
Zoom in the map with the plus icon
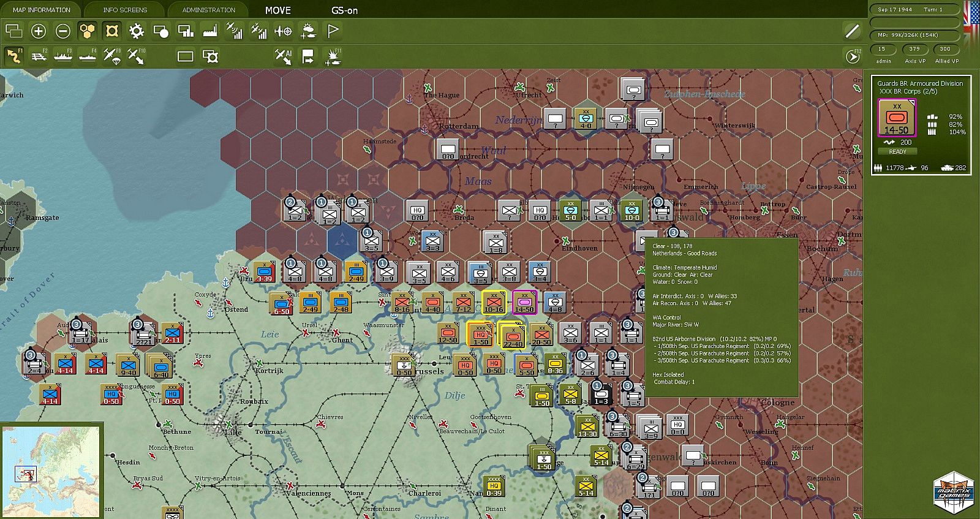point(39,31)
